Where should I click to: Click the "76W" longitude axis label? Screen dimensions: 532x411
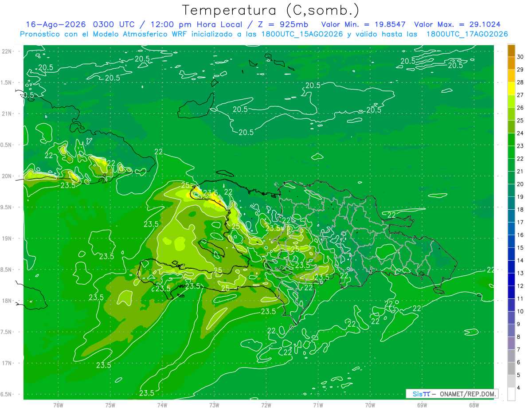point(58,406)
